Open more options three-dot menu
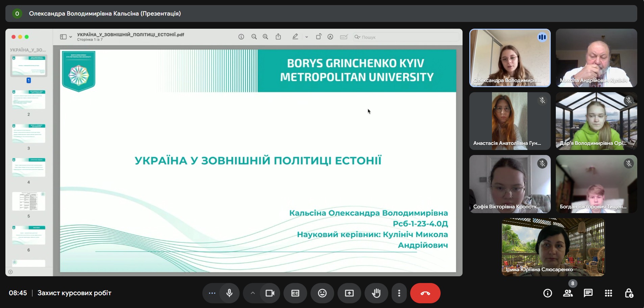The height and width of the screenshot is (308, 644). pyautogui.click(x=399, y=293)
